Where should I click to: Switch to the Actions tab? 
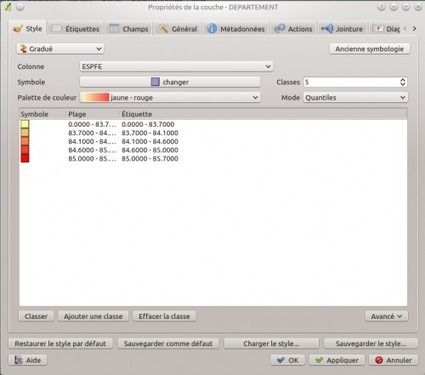click(x=293, y=29)
